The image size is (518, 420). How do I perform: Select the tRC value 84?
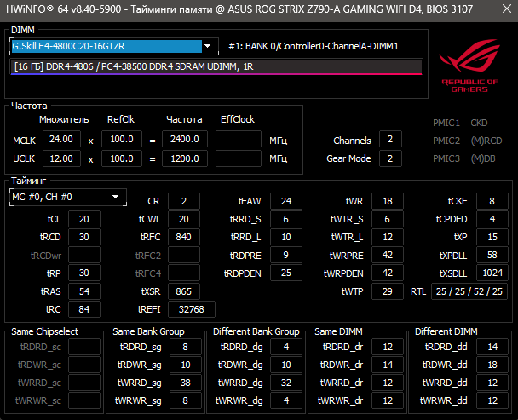click(x=84, y=309)
